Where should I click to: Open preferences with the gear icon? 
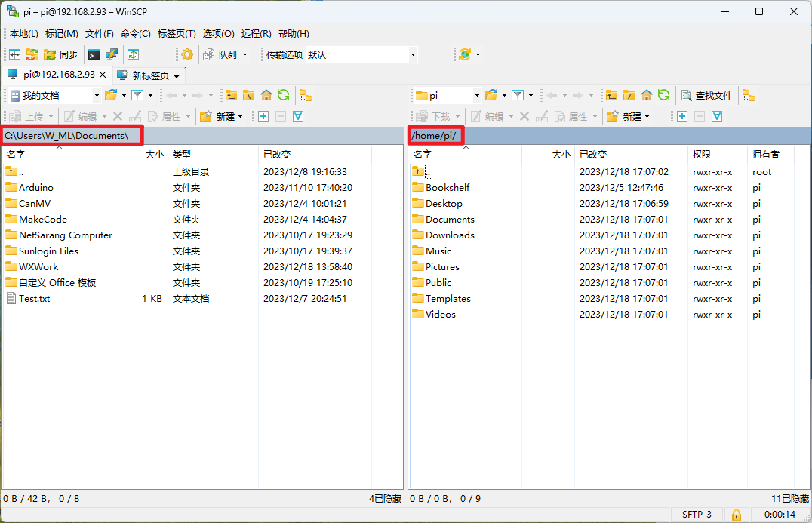pyautogui.click(x=187, y=54)
